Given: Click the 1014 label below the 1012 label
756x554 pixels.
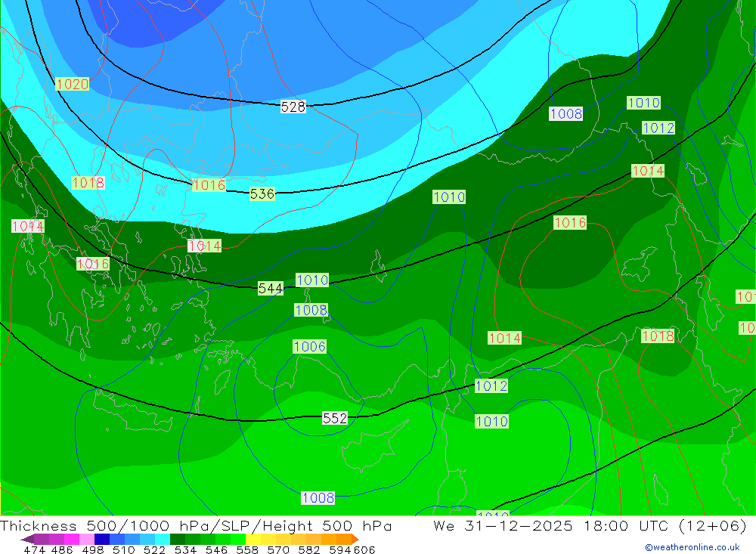Looking at the screenshot, I should (x=648, y=171).
